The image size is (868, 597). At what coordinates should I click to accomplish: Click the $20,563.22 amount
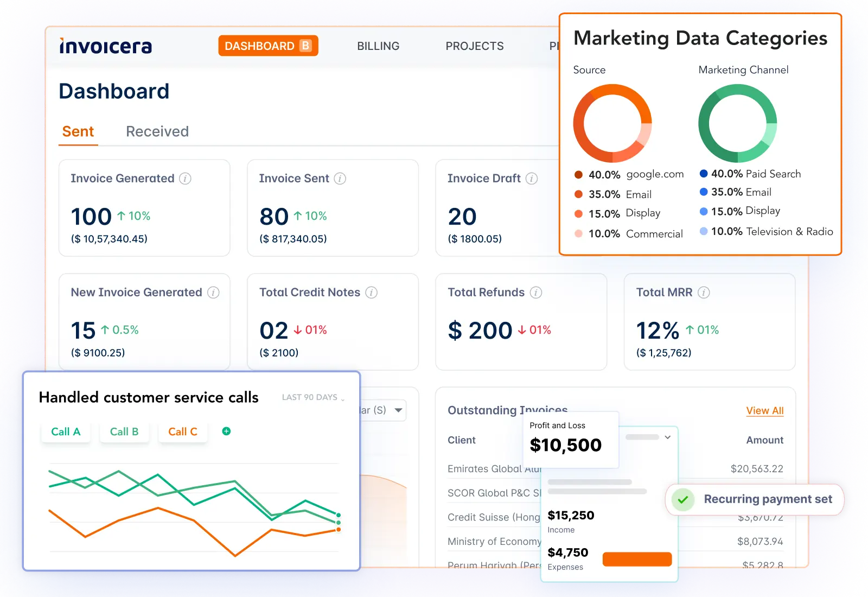point(757,469)
